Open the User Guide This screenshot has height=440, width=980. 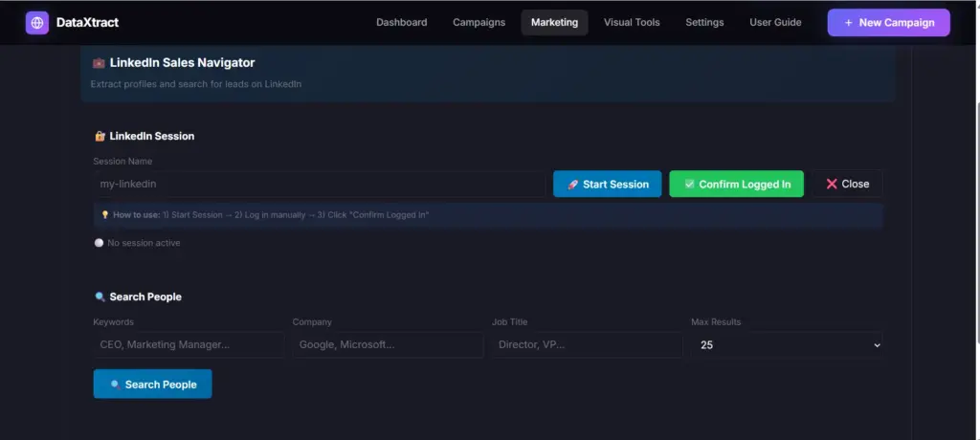click(x=775, y=23)
